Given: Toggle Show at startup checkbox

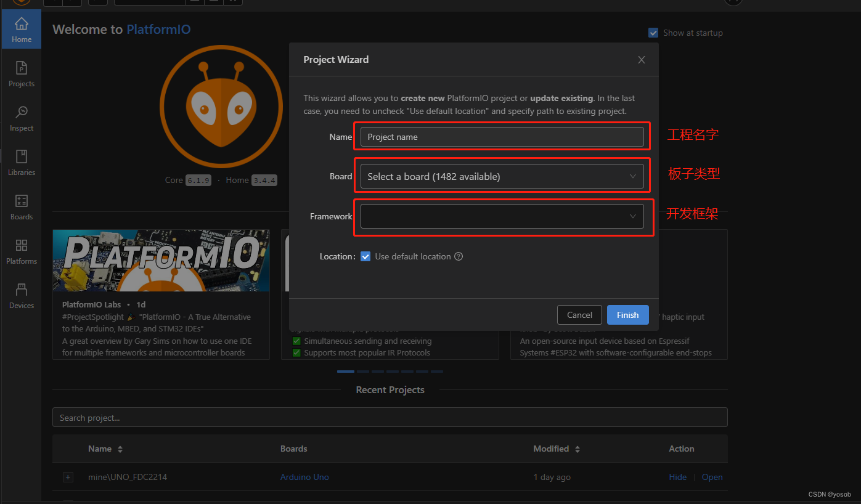Looking at the screenshot, I should point(653,33).
